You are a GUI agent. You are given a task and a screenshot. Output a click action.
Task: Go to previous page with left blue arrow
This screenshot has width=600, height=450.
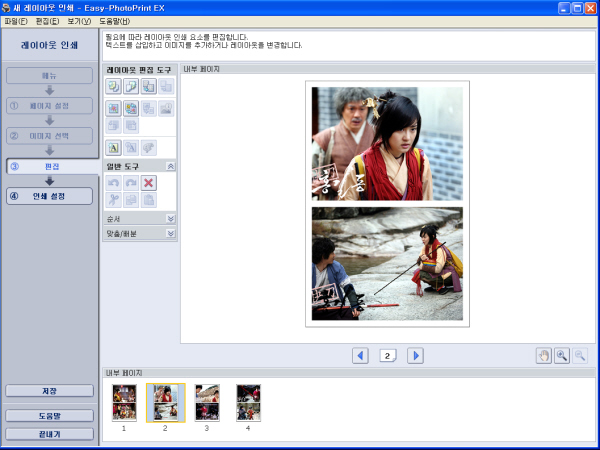[360, 356]
